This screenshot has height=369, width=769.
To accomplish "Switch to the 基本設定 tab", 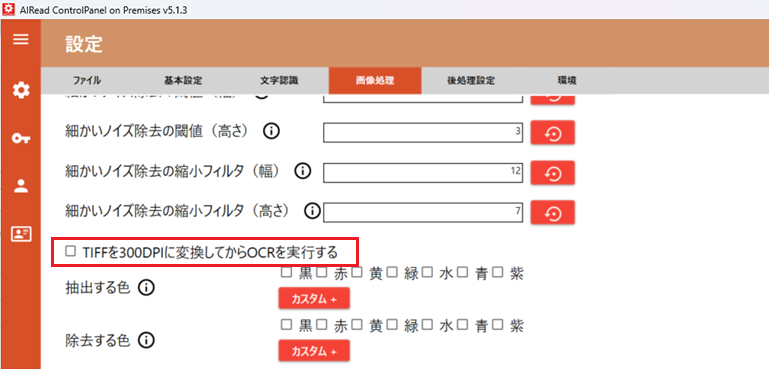I will coord(182,80).
